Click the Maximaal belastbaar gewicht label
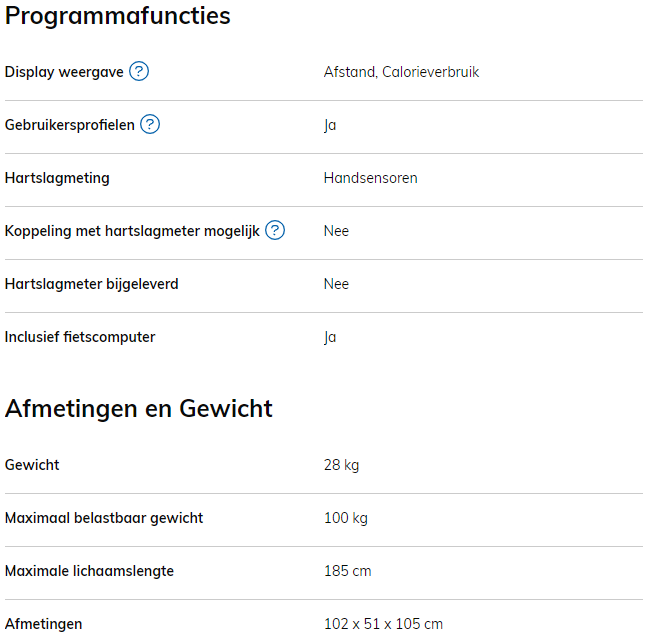Image resolution: width=647 pixels, height=637 pixels. point(104,518)
